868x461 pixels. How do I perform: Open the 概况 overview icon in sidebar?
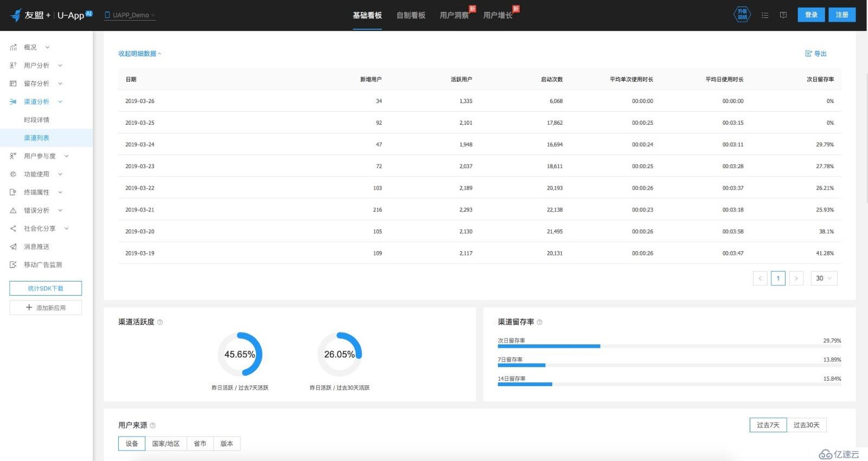tap(13, 47)
